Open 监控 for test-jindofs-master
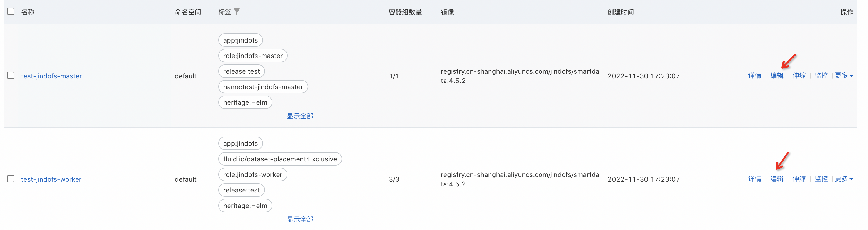This screenshot has height=230, width=868. point(821,76)
